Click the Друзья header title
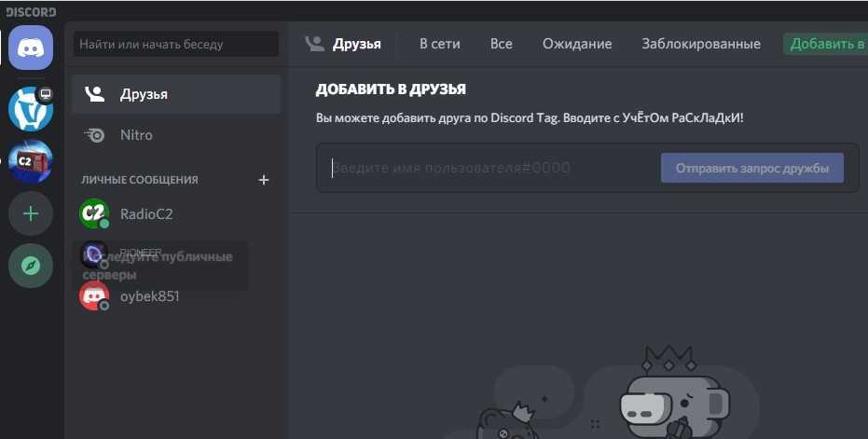Screen dimensions: 868x439 (356, 44)
